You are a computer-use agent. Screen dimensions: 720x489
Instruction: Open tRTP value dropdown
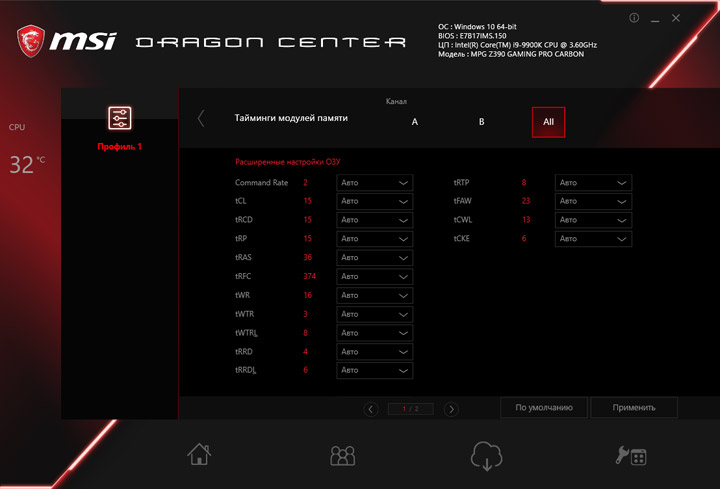pos(593,183)
